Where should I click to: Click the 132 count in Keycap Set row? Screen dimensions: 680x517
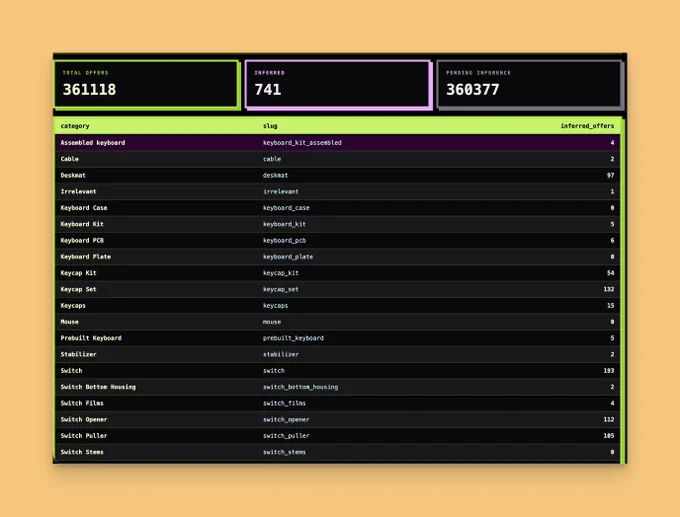(608, 289)
